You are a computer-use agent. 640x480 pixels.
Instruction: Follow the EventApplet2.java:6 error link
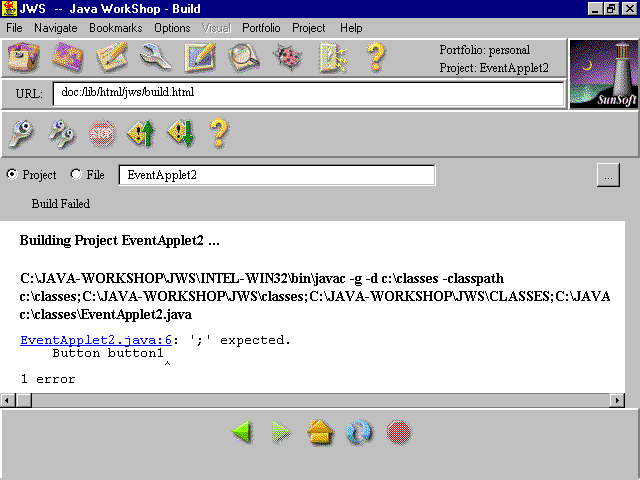pos(96,340)
